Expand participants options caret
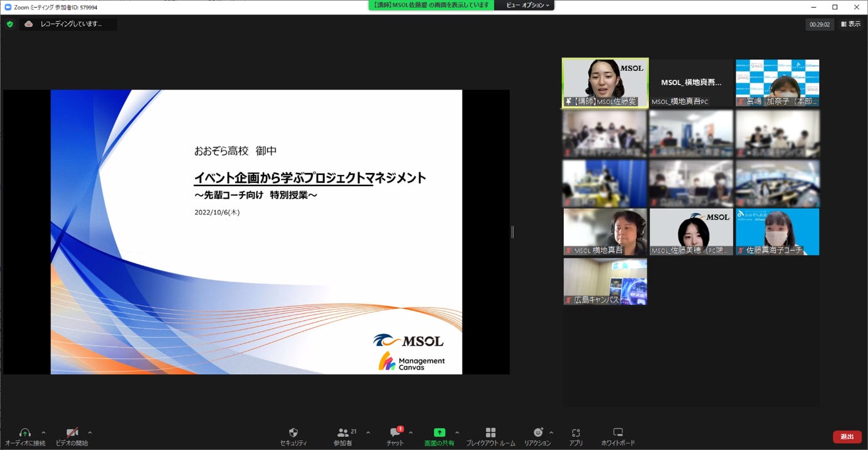The image size is (868, 450). (x=368, y=432)
